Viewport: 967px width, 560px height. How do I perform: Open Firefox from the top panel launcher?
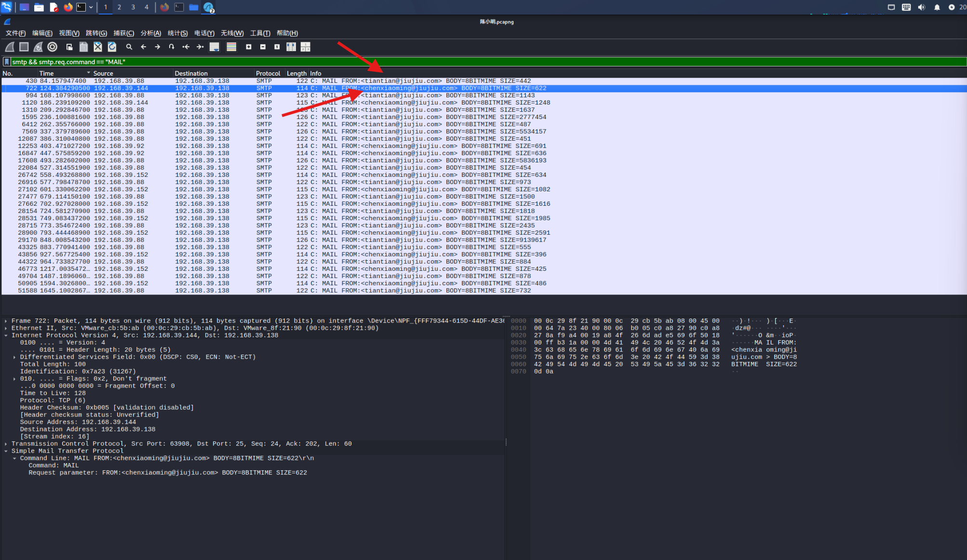pos(68,7)
